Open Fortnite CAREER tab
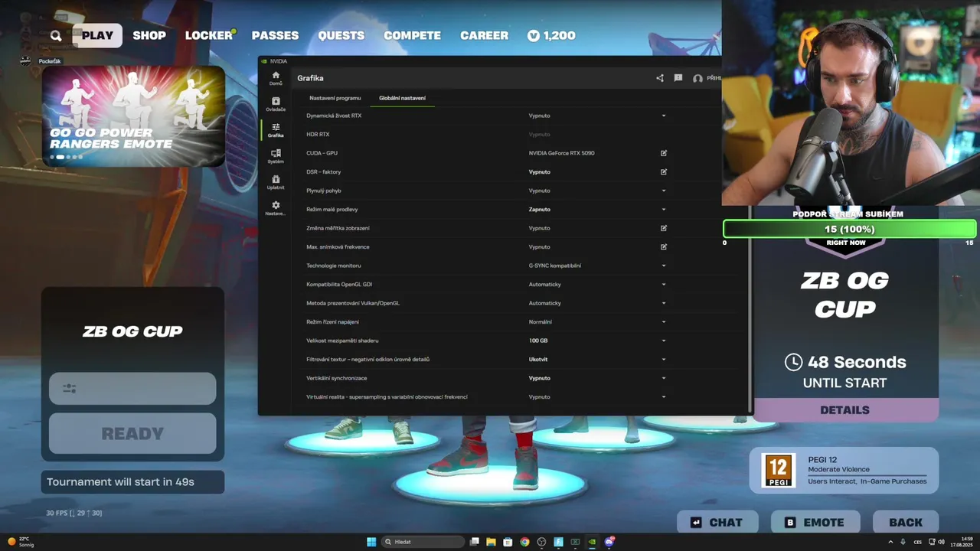Screen dimensions: 980x551 click(x=484, y=35)
